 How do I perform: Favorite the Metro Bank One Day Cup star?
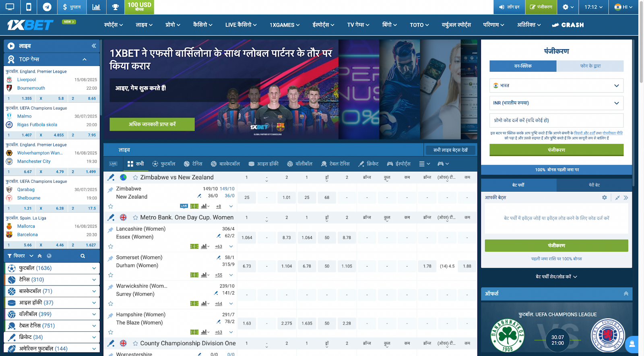coord(136,217)
